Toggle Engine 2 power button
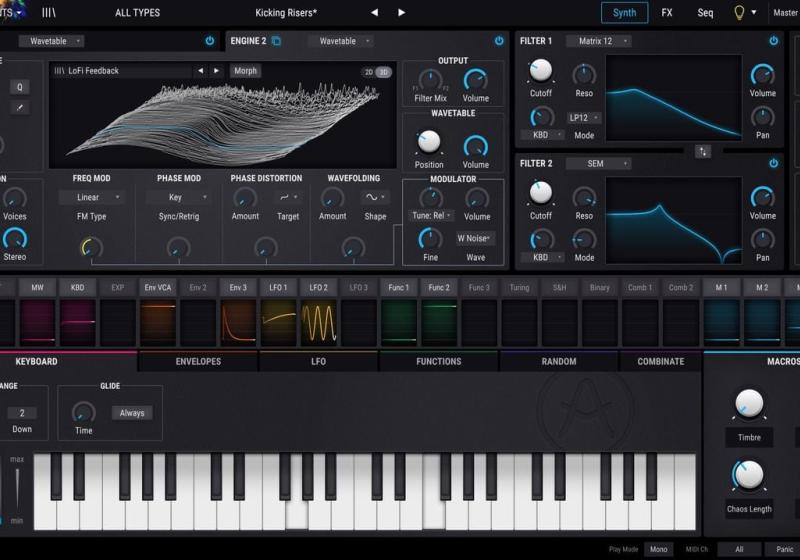 point(499,41)
